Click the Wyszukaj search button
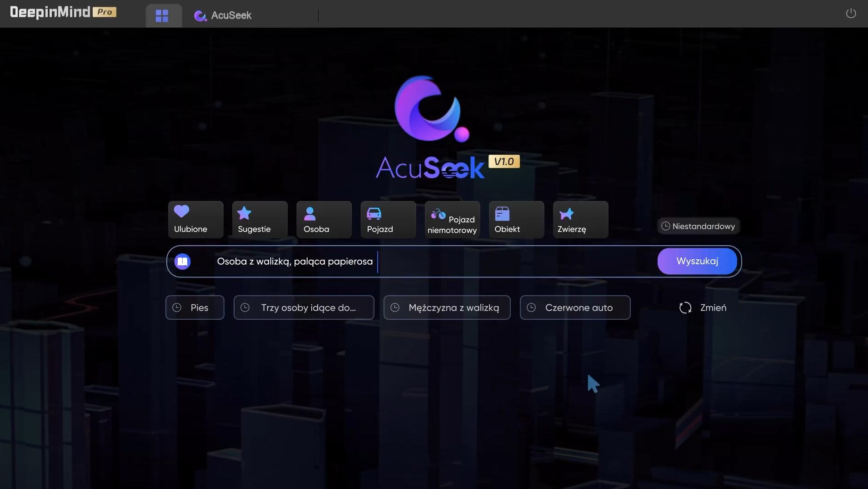The width and height of the screenshot is (868, 489). click(697, 262)
